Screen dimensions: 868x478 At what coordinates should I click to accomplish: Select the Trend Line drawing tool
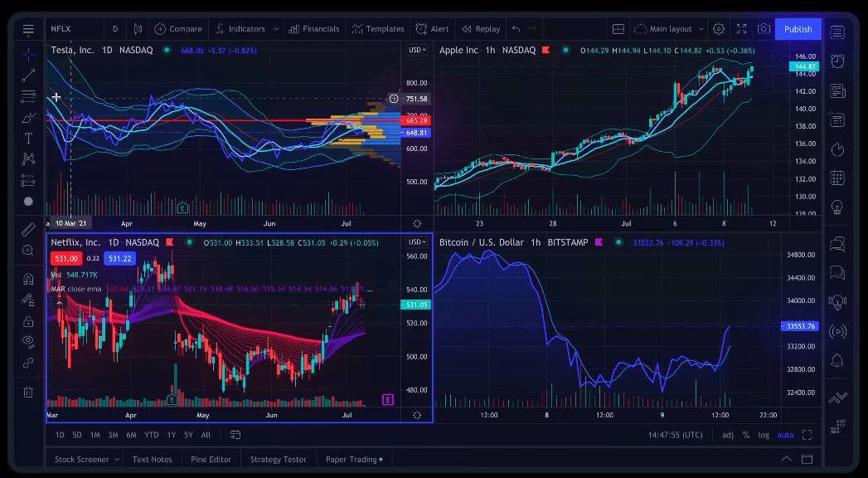28,77
